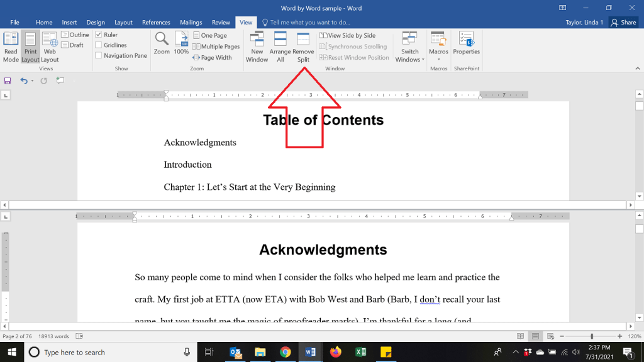Open the Zoom dialog magnifier icon
The image size is (644, 362).
(162, 43)
